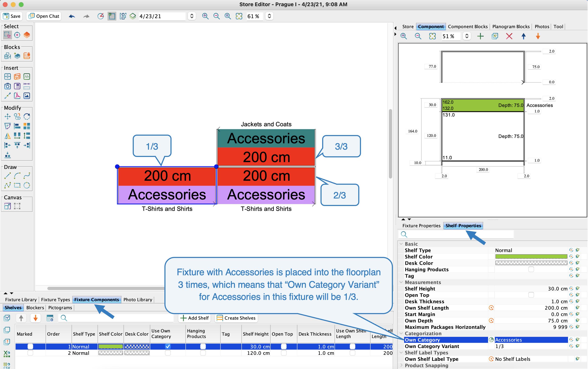Viewport: 588px width, 369px height.
Task: Open the date stepper next to 4/23/21
Action: click(192, 16)
